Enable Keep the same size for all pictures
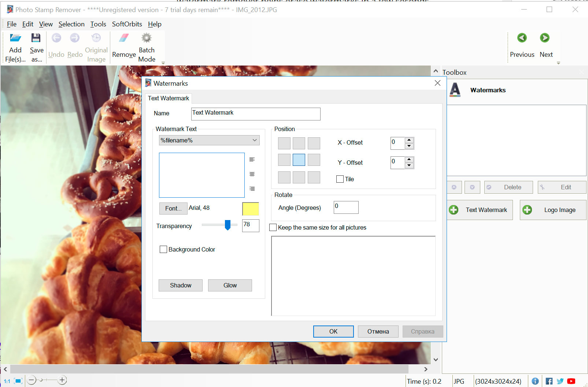Screen dimensions: 588x387 tap(273, 227)
